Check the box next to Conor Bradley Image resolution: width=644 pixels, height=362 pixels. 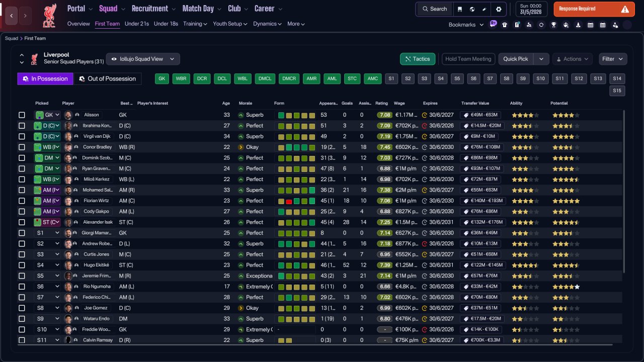tap(22, 147)
